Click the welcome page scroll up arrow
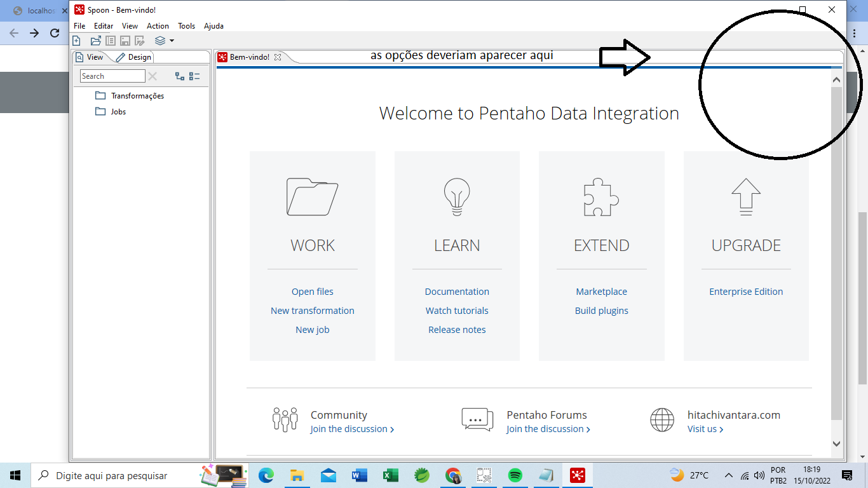The height and width of the screenshot is (488, 868). (x=836, y=80)
